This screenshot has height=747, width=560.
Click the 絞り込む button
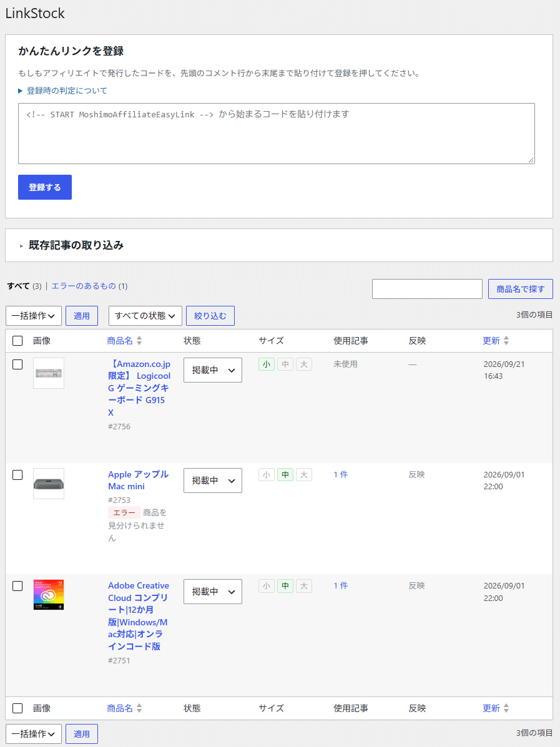[x=210, y=316]
